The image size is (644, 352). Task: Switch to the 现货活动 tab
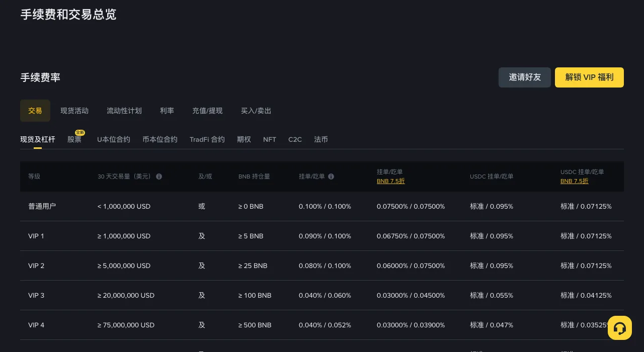(x=74, y=111)
